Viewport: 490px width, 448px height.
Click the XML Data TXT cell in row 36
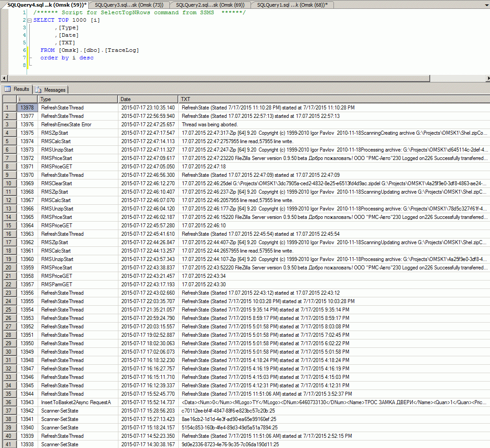334,403
